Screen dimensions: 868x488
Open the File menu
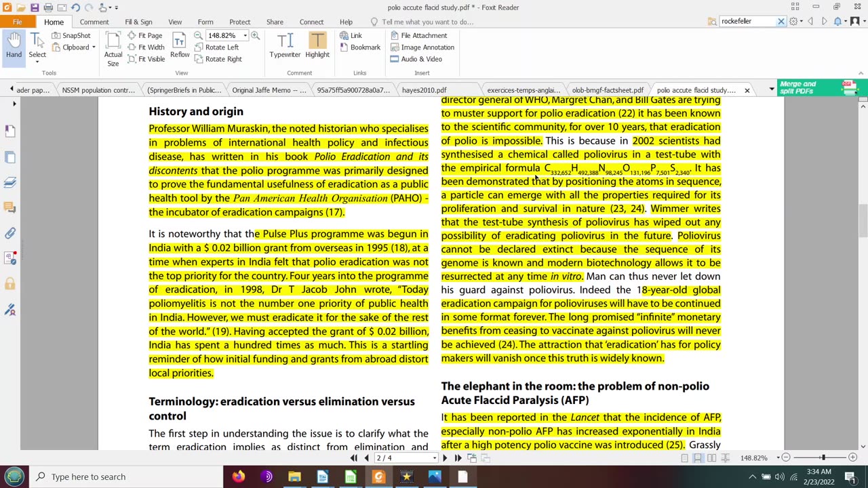coord(17,22)
